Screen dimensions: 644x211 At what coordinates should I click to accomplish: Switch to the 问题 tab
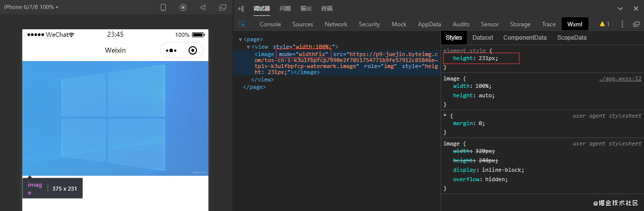tap(285, 8)
